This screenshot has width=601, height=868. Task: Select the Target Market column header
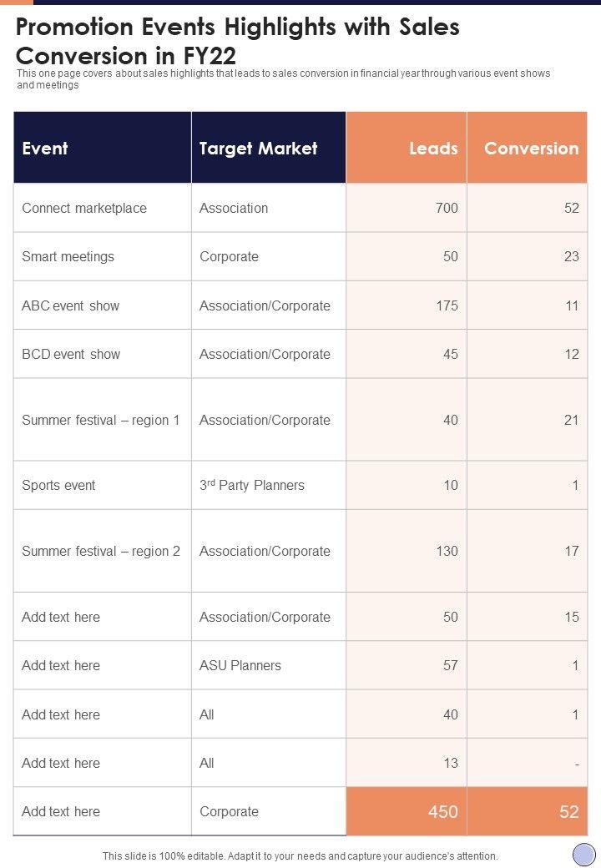click(258, 149)
